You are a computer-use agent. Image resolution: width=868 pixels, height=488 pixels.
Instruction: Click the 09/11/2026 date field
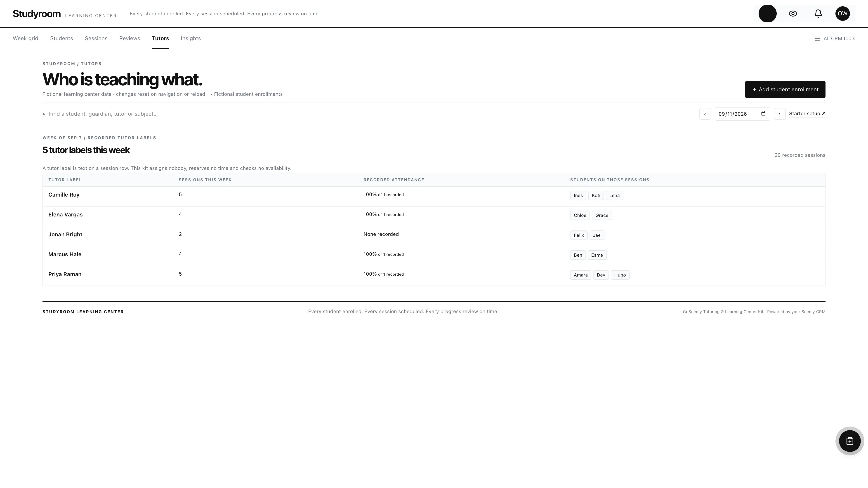pyautogui.click(x=742, y=114)
